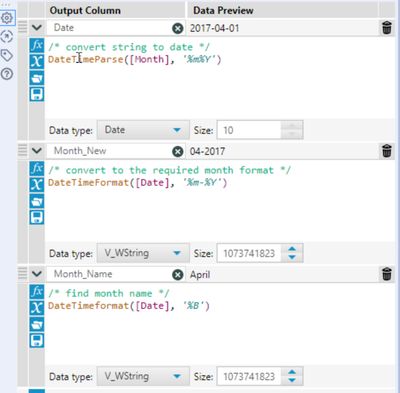Decrease the Size value for Month_Name
This screenshot has height=393, width=400.
point(292,380)
